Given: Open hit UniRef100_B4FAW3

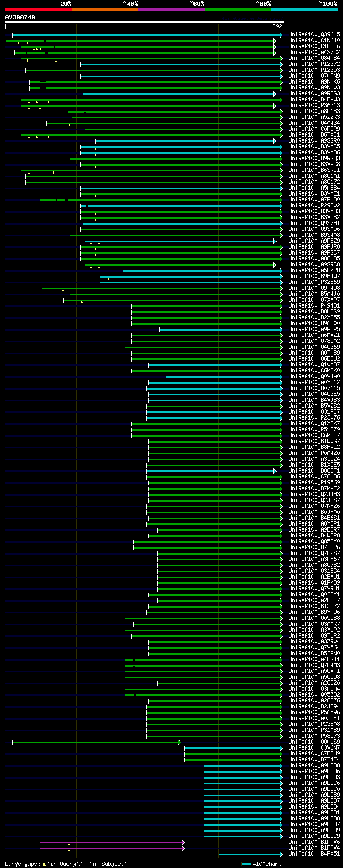Looking at the screenshot, I should point(314,99).
